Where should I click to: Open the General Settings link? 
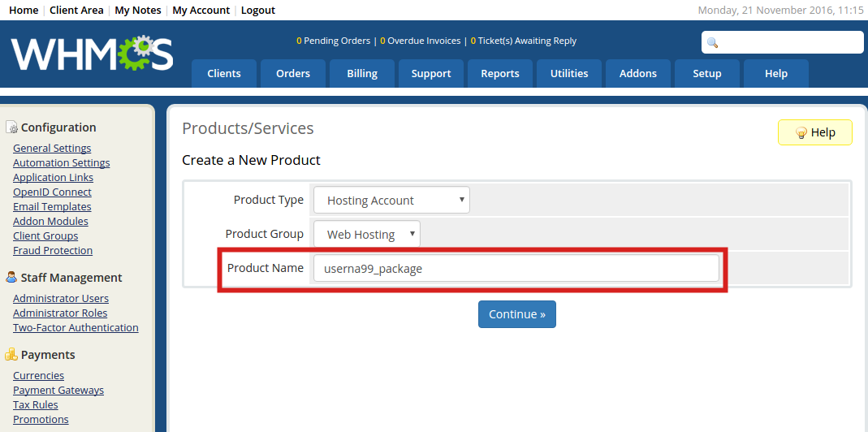point(52,149)
